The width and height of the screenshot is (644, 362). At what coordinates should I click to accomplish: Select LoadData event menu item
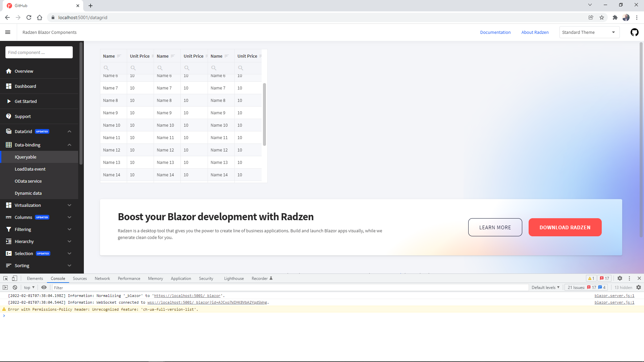(30, 169)
